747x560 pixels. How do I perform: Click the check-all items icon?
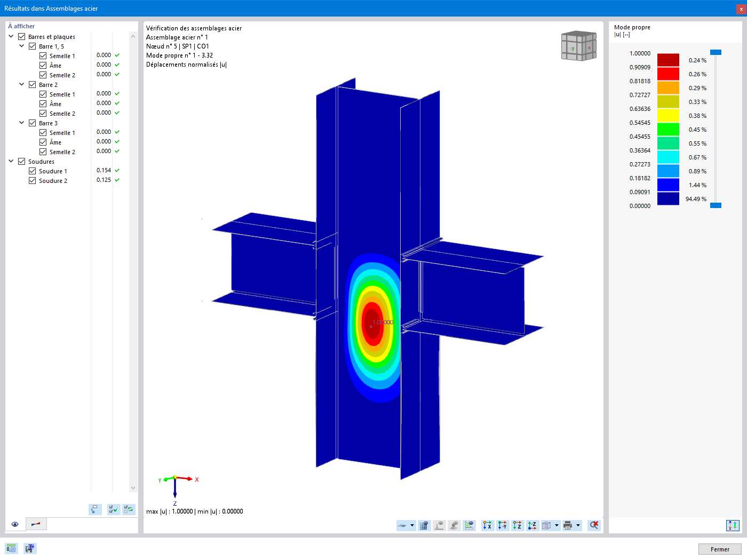pyautogui.click(x=114, y=509)
